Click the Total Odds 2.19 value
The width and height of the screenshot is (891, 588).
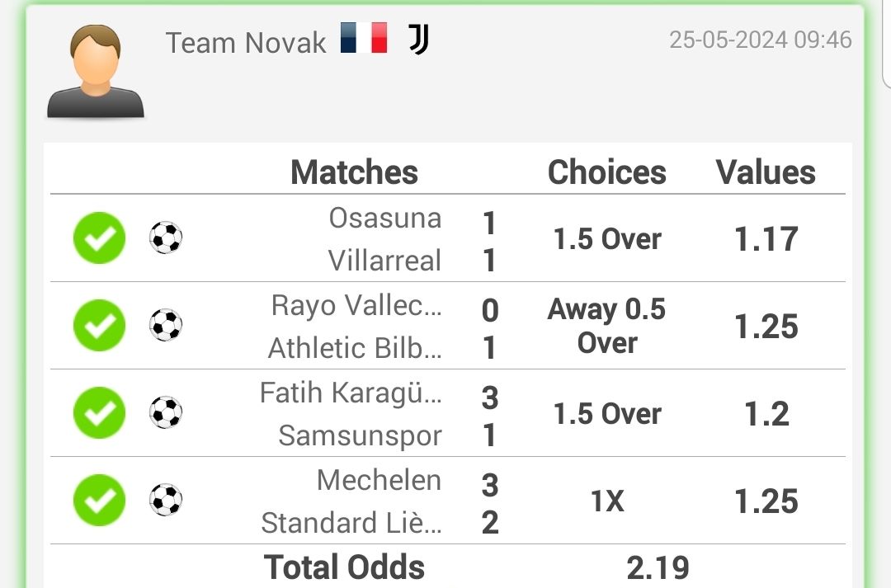pos(658,567)
